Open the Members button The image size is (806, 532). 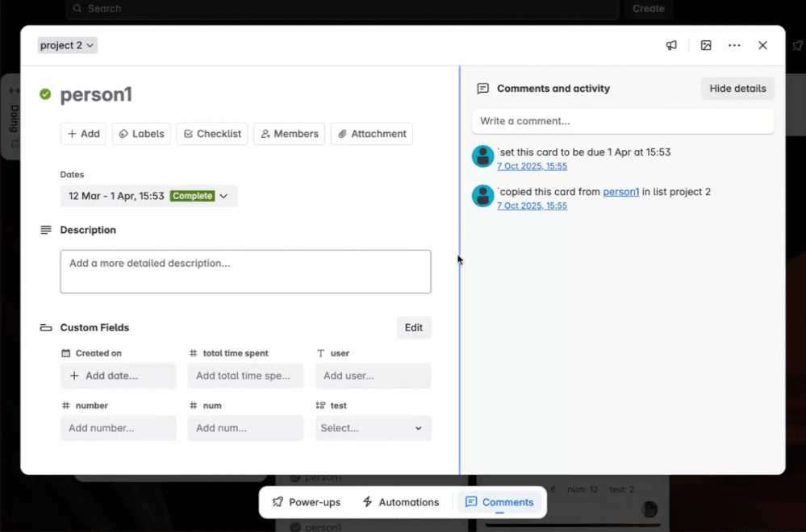click(x=290, y=134)
